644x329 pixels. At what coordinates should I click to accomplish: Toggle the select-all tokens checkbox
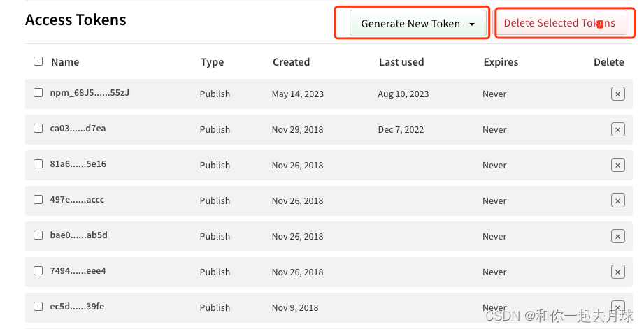[38, 61]
